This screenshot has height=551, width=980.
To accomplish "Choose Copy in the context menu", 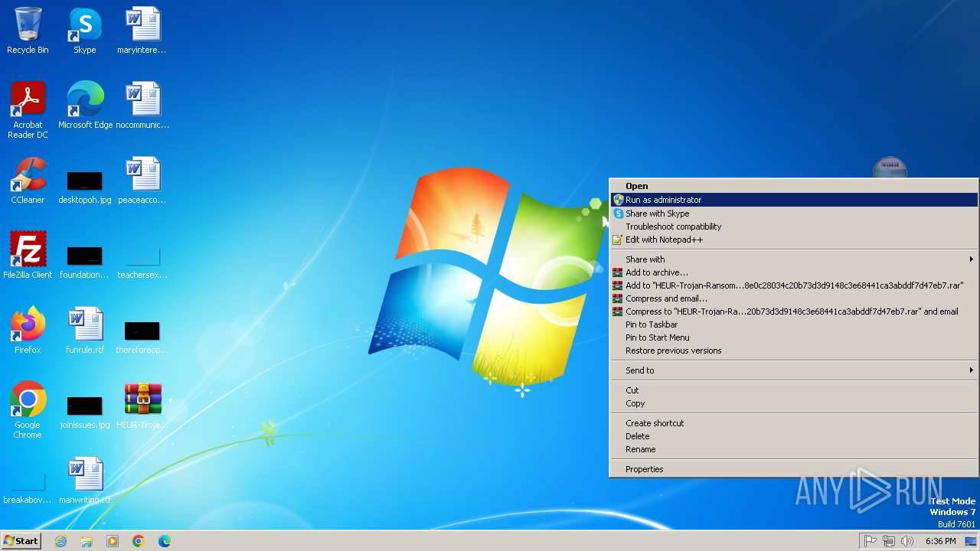I will [x=793, y=403].
